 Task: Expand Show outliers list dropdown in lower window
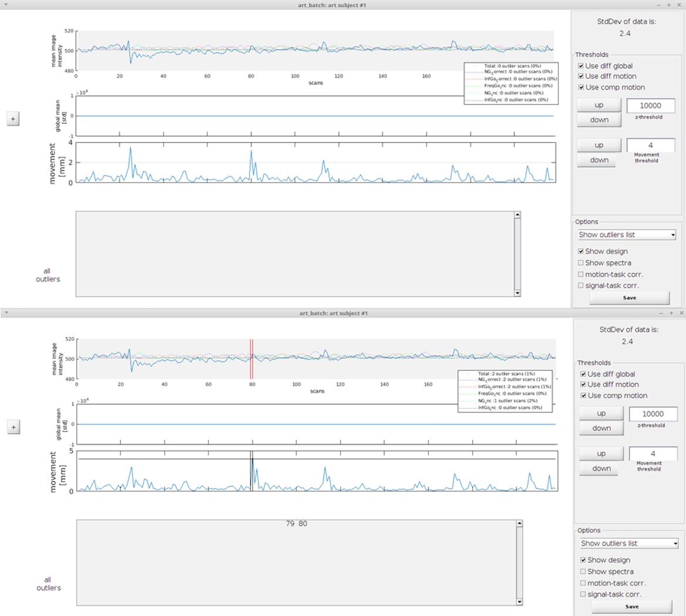click(x=629, y=543)
